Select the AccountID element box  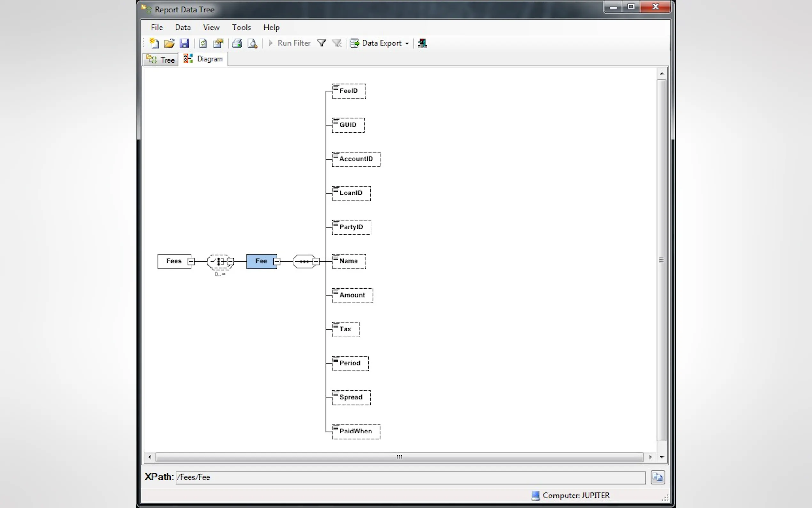pyautogui.click(x=356, y=159)
